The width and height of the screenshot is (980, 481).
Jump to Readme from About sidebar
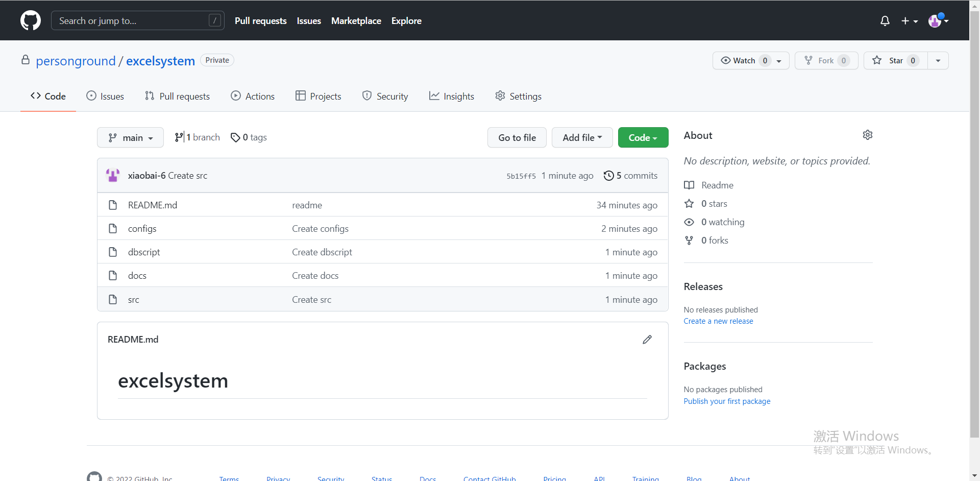coord(709,185)
